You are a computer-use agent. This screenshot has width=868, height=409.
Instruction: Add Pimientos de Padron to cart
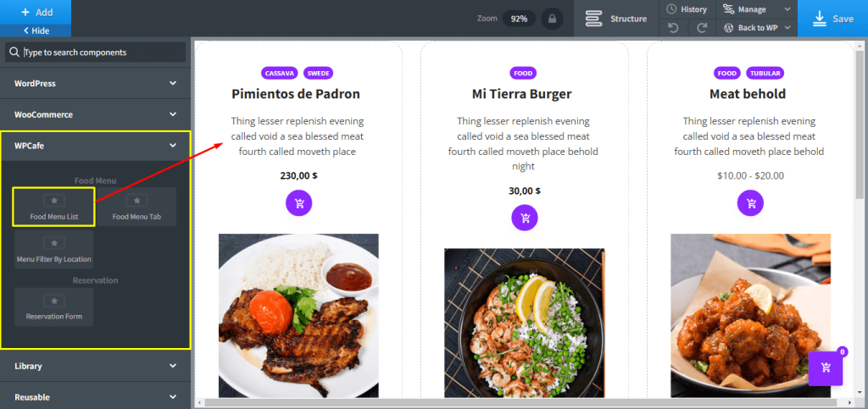pos(299,203)
